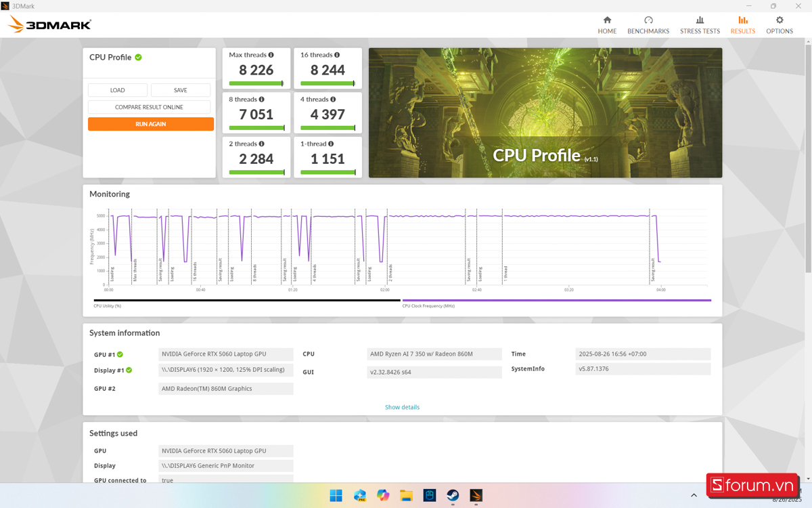812x508 pixels.
Task: Click the 16 threads info icon
Action: tap(337, 55)
